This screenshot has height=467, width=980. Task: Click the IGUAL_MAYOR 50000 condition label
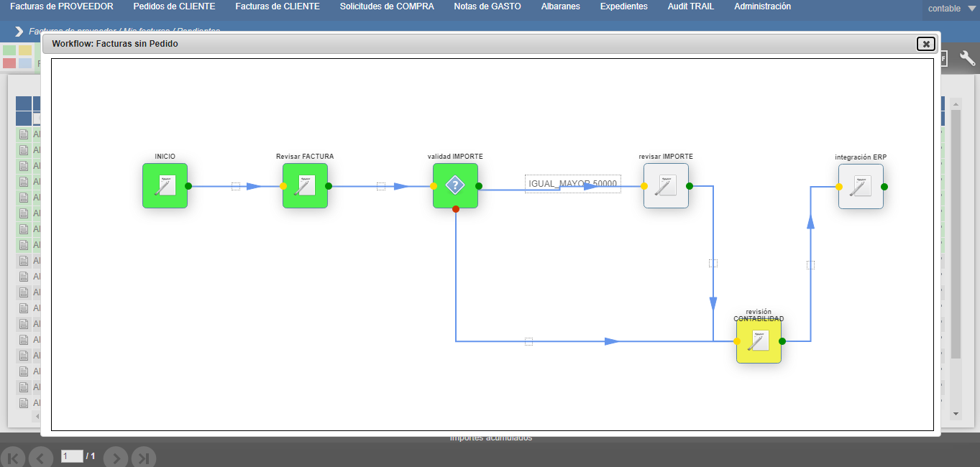[x=572, y=184]
